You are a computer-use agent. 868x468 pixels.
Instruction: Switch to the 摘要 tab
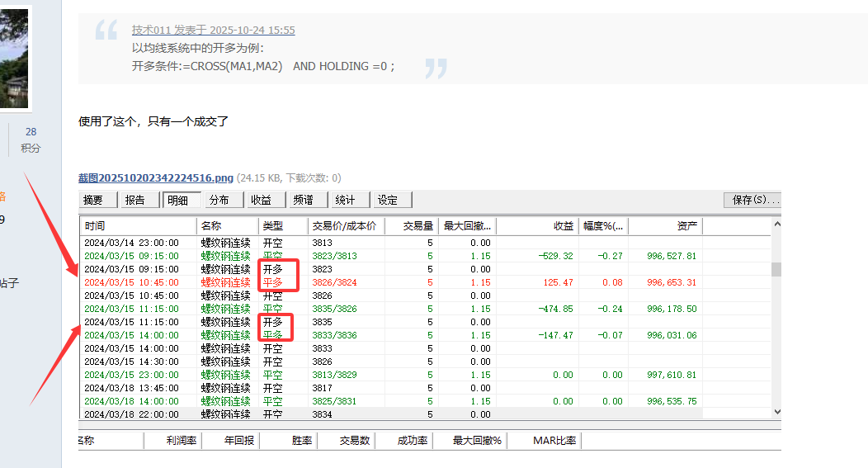coord(98,200)
